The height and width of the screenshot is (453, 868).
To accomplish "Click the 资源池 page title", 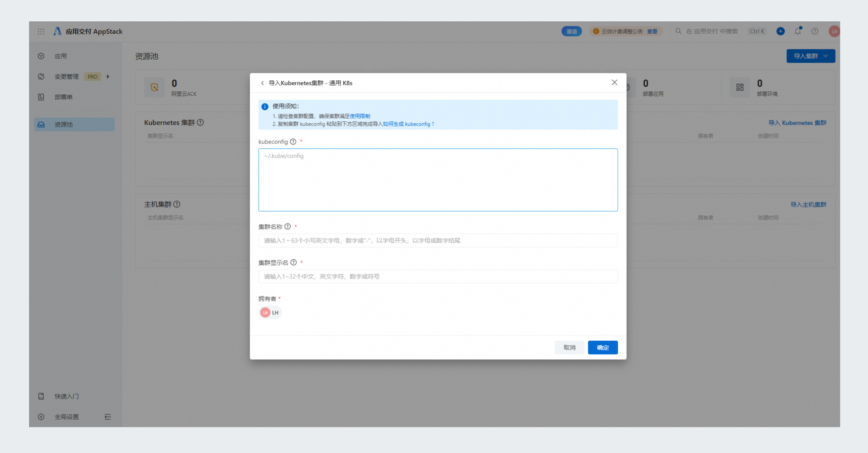I will click(146, 56).
